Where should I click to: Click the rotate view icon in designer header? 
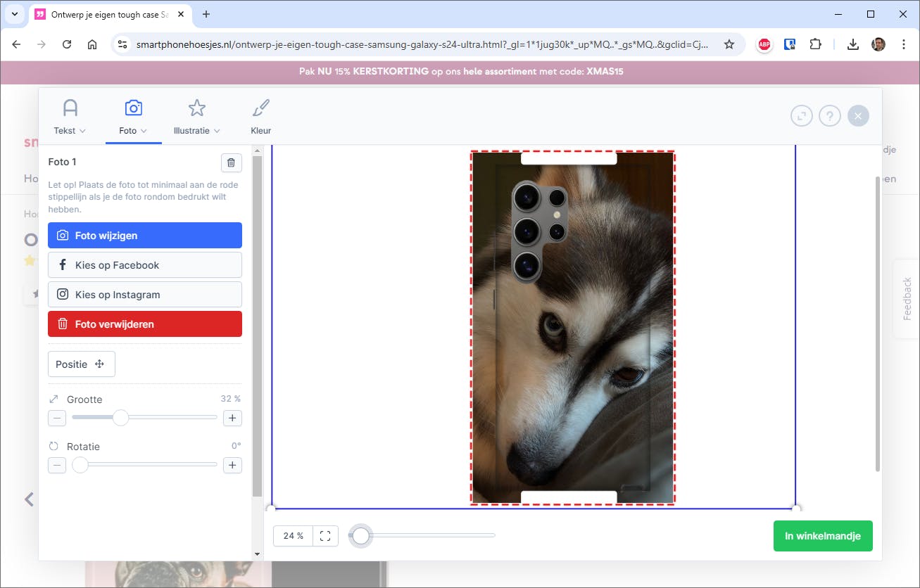click(x=802, y=116)
